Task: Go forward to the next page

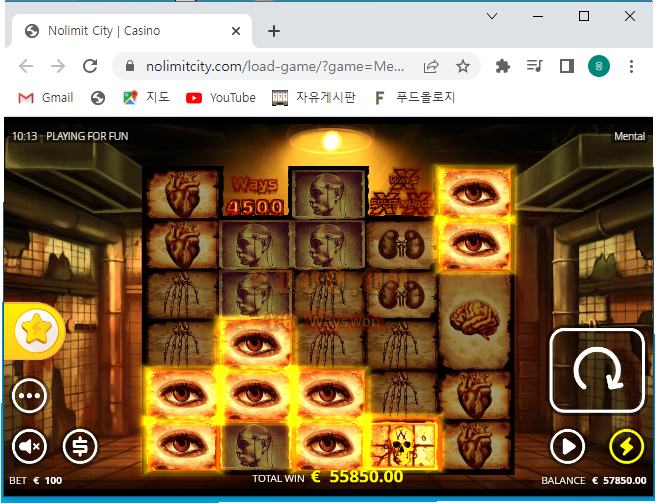Action: [58, 66]
